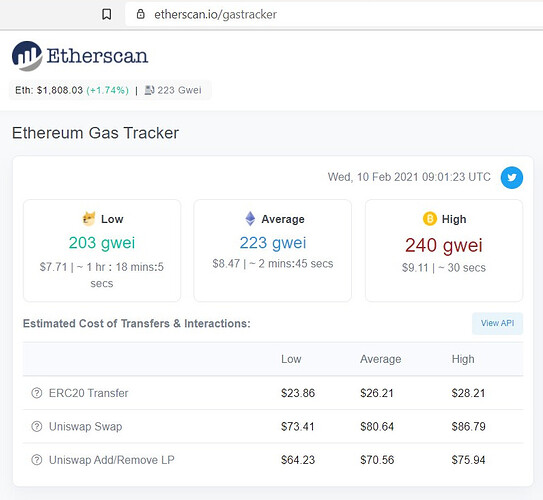Select the Average 223 gwei card

point(273,250)
